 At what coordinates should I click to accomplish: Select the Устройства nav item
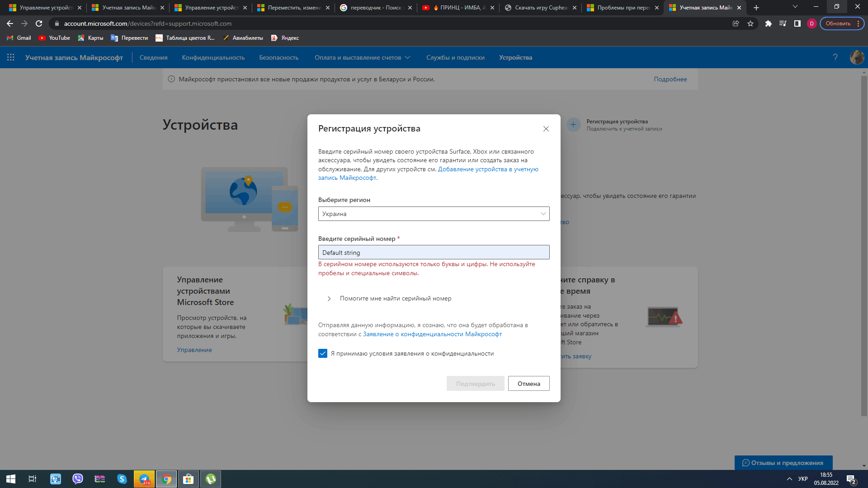[515, 57]
